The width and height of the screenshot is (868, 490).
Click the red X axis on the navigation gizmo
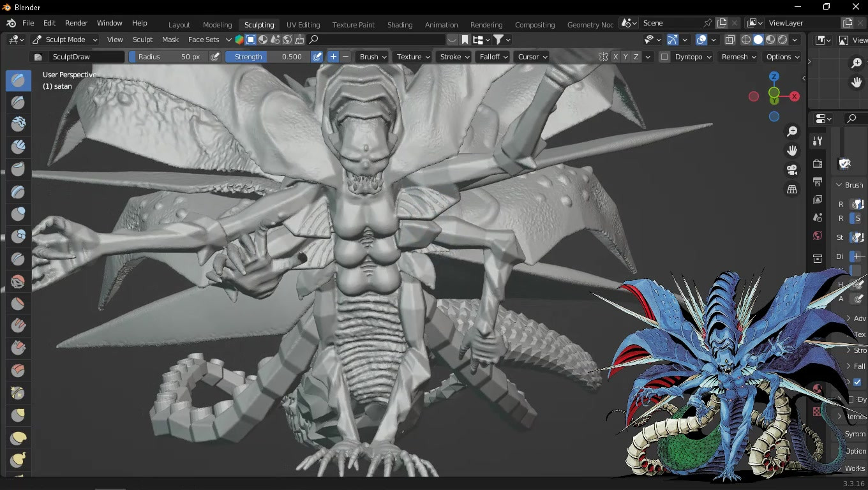pos(795,96)
